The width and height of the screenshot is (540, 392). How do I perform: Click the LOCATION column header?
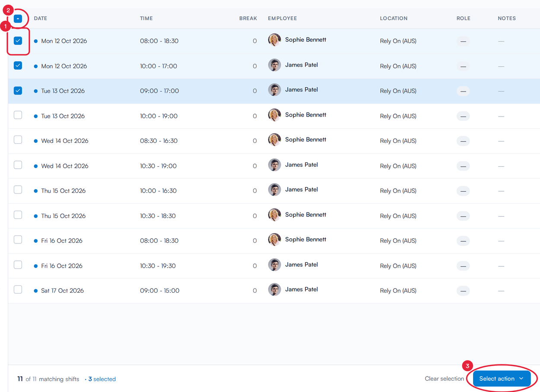pyautogui.click(x=394, y=19)
